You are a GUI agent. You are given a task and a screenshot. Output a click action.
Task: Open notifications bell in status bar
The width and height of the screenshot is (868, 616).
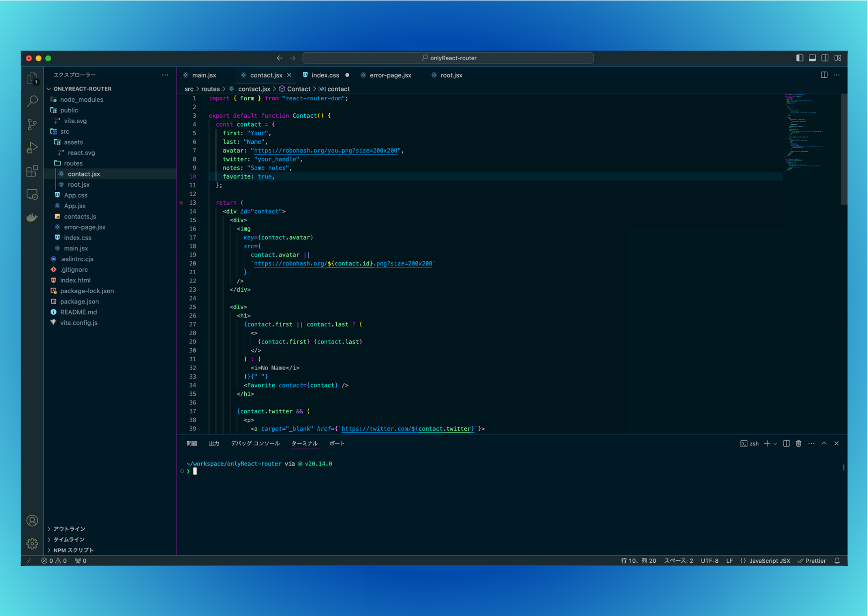[837, 561]
